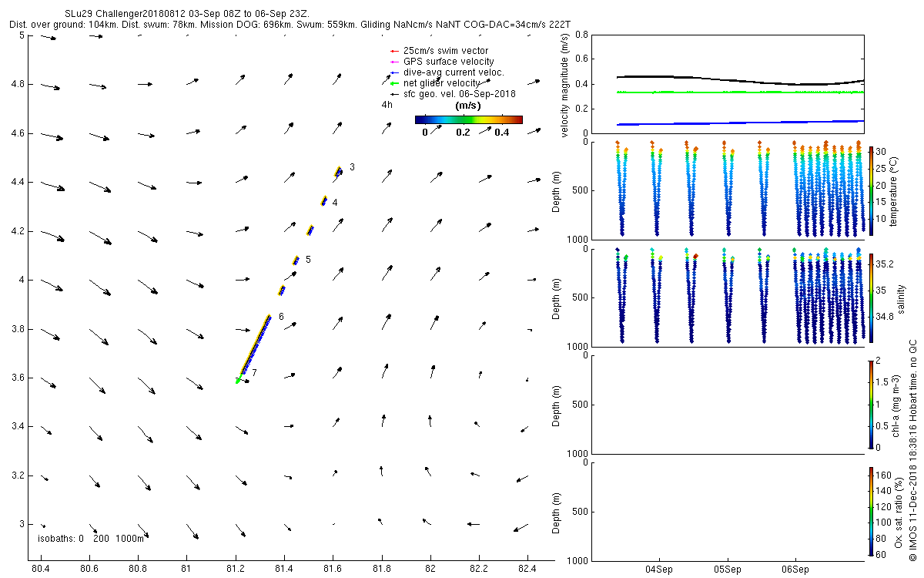Click the blue dive-avg current veloc. legend arrow
The width and height of the screenshot is (924, 578).
[393, 72]
